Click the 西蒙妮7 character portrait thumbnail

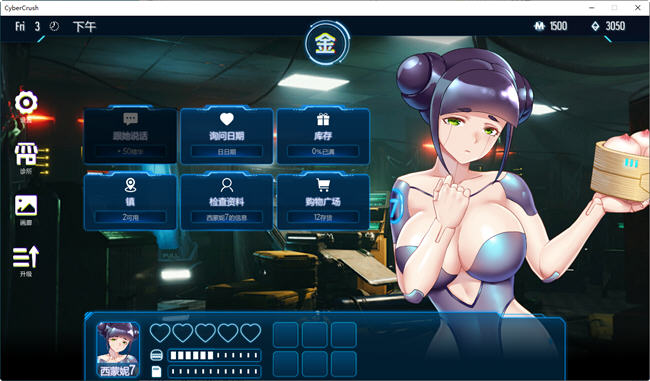click(118, 349)
